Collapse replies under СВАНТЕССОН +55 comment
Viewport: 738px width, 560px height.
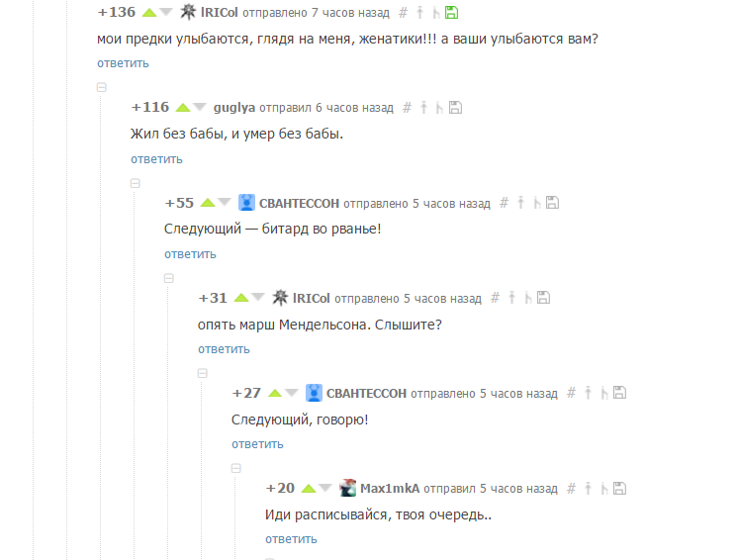pyautogui.click(x=169, y=278)
